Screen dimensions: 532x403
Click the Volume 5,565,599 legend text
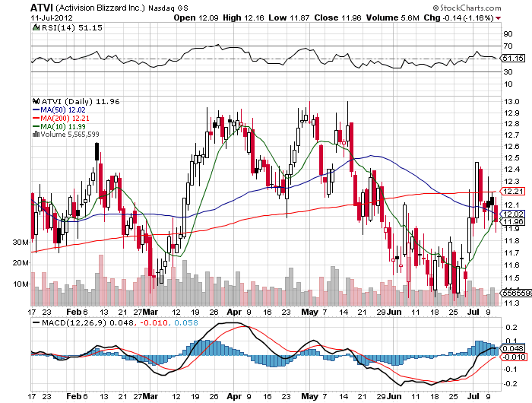coord(70,135)
